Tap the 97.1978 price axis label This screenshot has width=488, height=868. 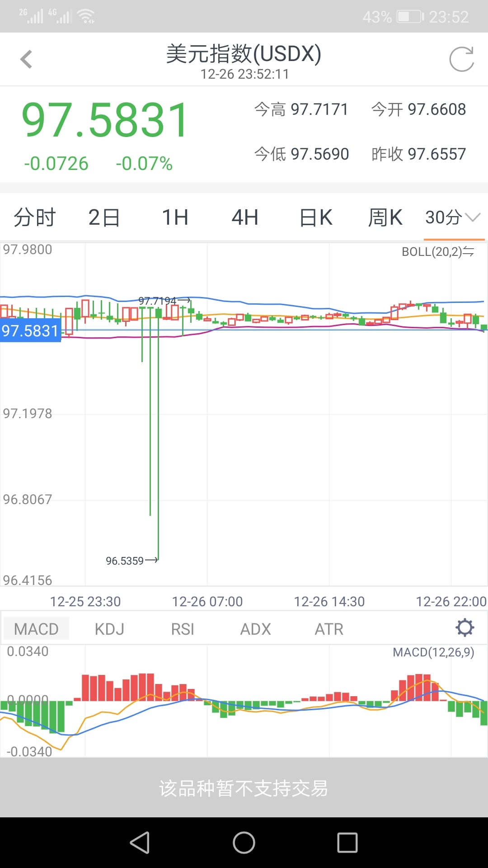(28, 414)
